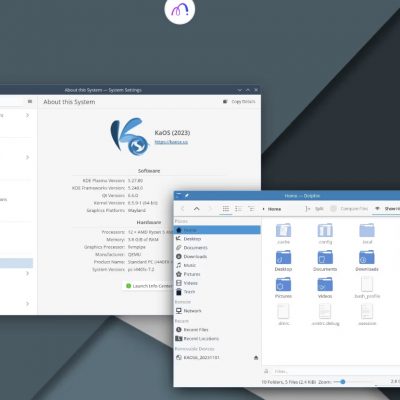Eject the KAOSX_20231101 device
This screenshot has height=400, width=400.
point(256,358)
